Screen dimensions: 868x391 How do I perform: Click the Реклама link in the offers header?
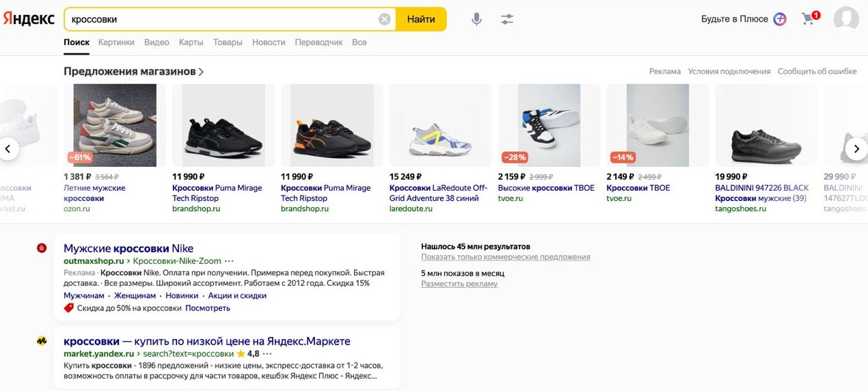pos(665,71)
